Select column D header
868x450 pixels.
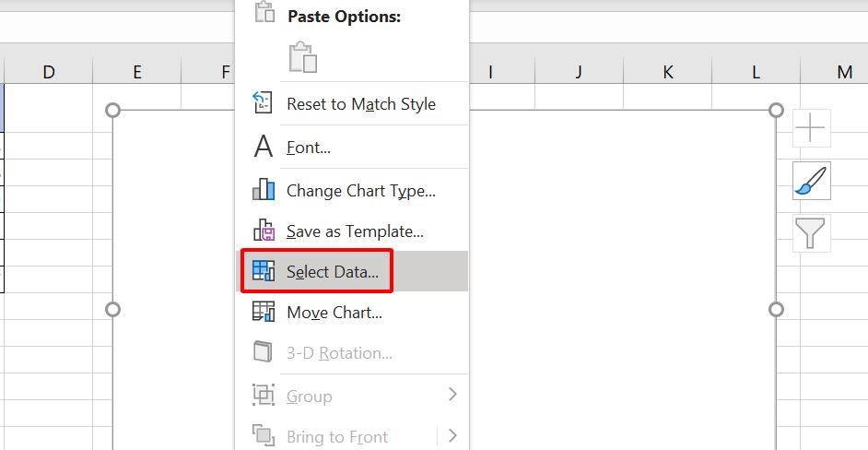[48, 72]
